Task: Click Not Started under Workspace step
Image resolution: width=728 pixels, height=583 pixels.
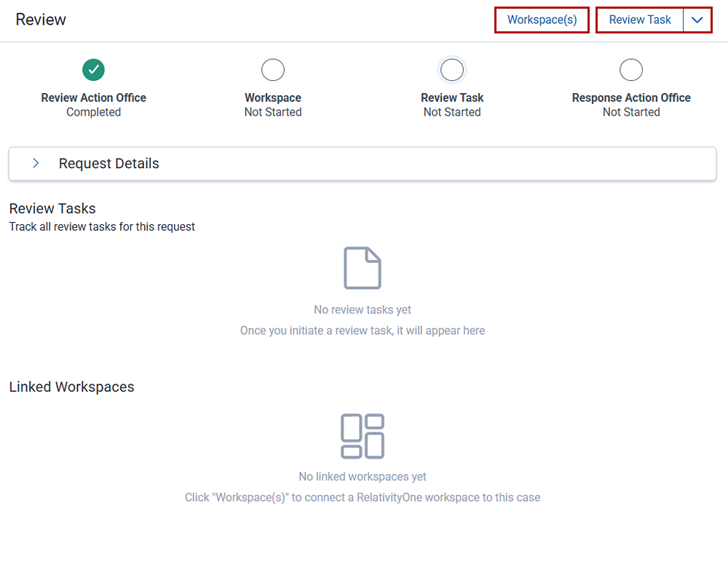Action: pyautogui.click(x=273, y=112)
